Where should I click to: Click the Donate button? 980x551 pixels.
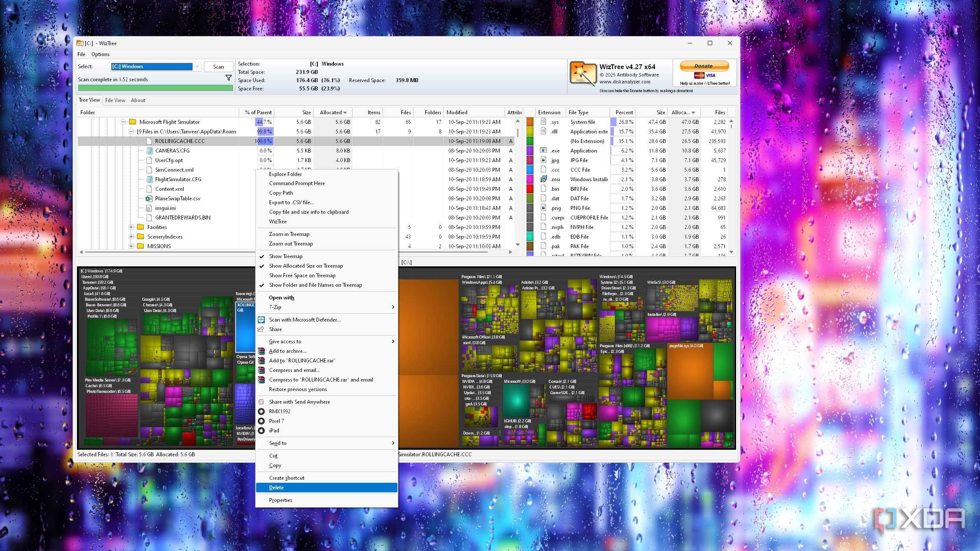pos(704,66)
